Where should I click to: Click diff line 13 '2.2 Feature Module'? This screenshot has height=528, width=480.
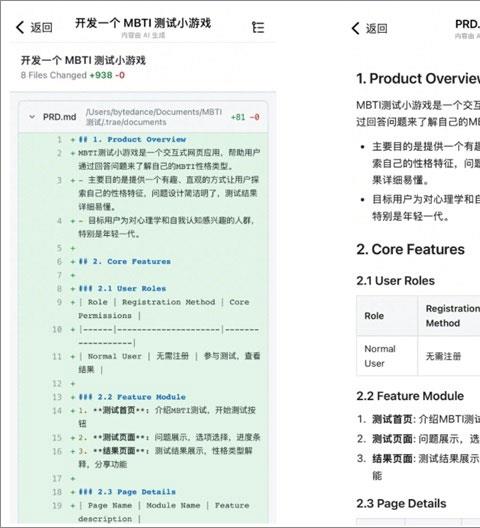(132, 397)
